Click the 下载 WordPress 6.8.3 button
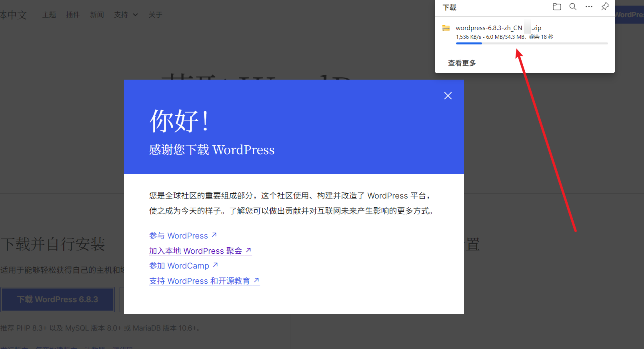644x349 pixels. 58,299
